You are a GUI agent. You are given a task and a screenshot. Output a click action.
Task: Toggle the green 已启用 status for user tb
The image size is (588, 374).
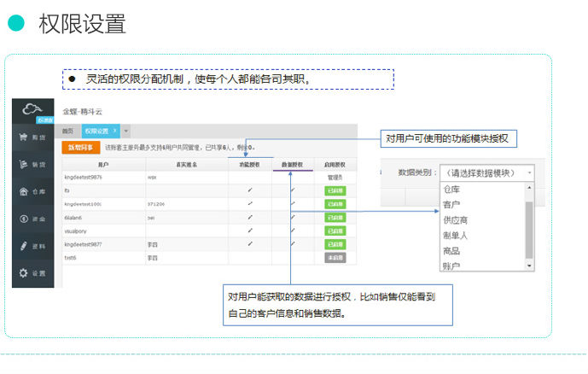(336, 190)
